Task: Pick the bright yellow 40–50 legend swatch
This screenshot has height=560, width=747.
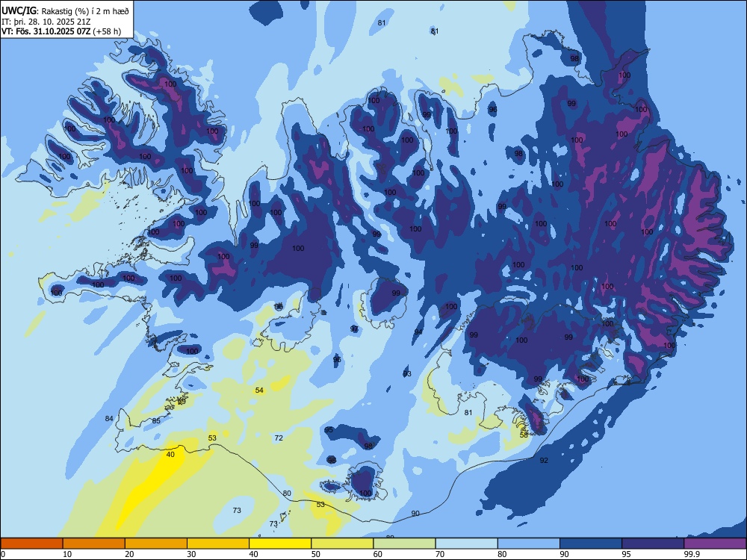Action: (280, 544)
